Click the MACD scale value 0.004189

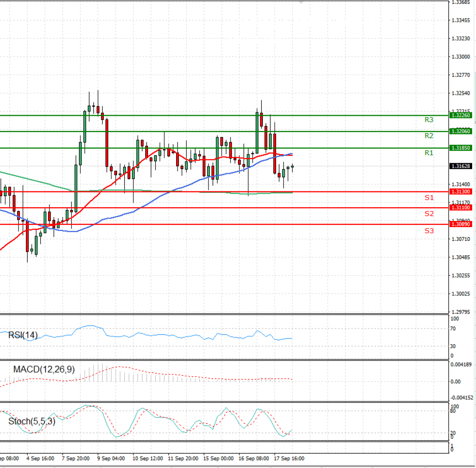(x=461, y=364)
